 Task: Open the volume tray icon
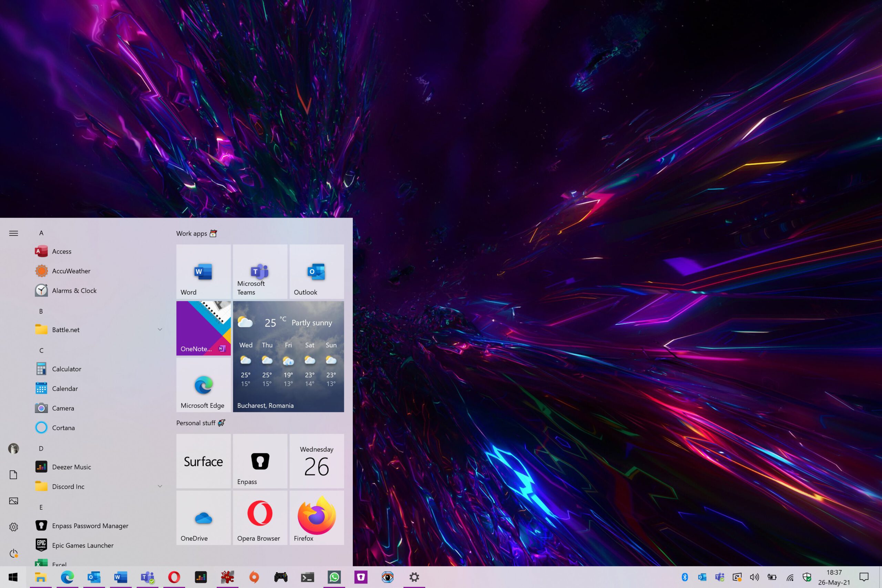point(754,577)
